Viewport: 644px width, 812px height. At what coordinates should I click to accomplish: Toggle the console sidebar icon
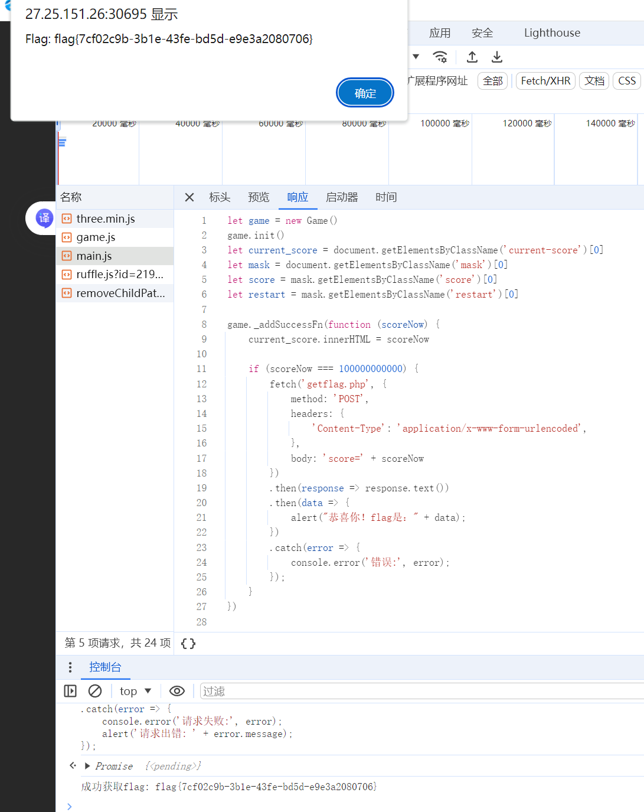pos(70,691)
